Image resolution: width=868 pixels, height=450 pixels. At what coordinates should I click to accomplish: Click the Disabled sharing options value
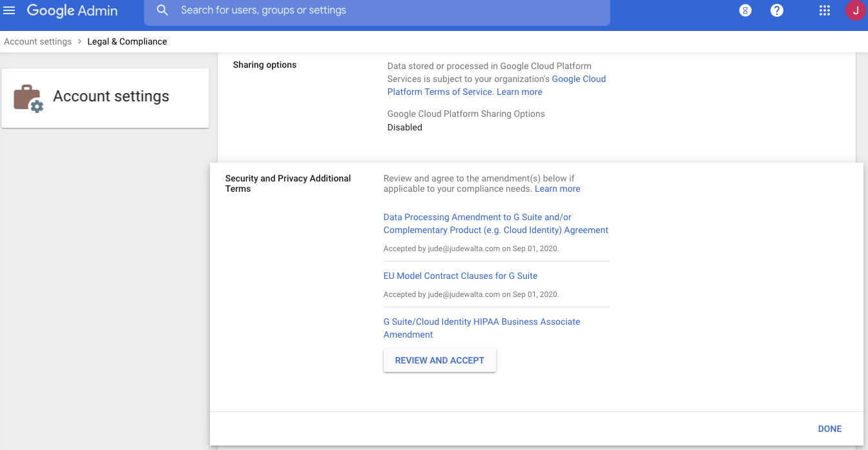[x=405, y=127]
